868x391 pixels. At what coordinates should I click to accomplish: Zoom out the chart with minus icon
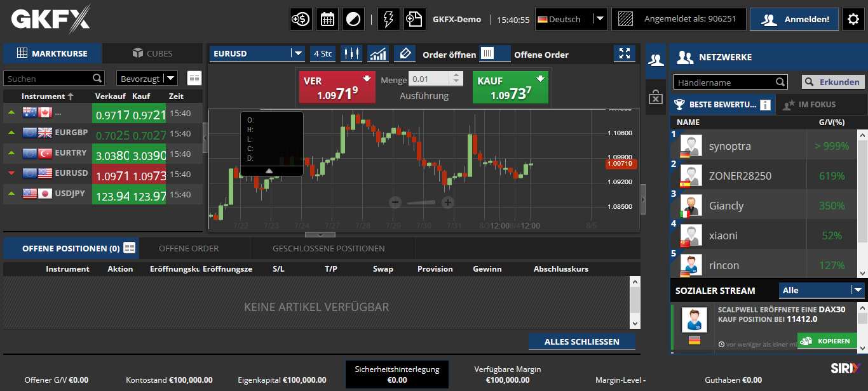tap(395, 202)
